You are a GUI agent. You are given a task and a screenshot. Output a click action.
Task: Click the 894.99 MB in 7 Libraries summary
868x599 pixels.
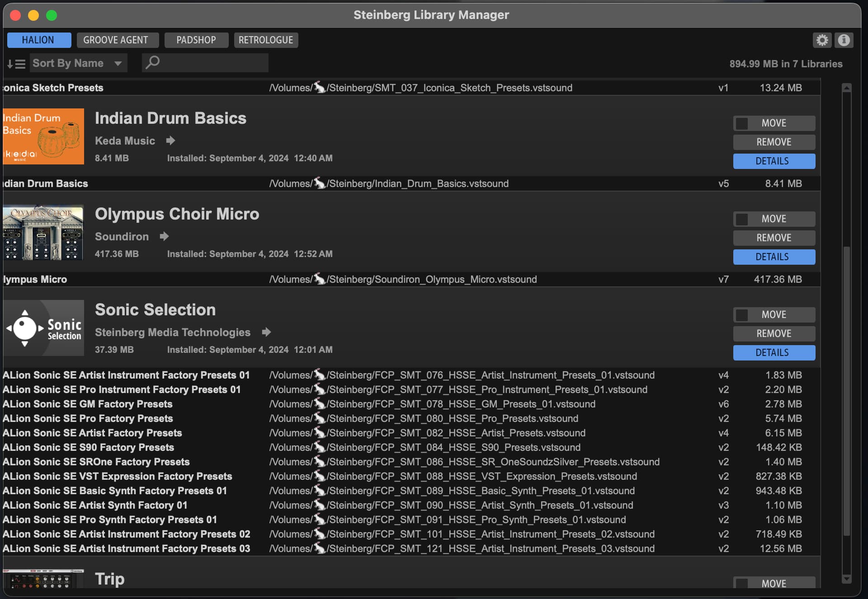(786, 64)
